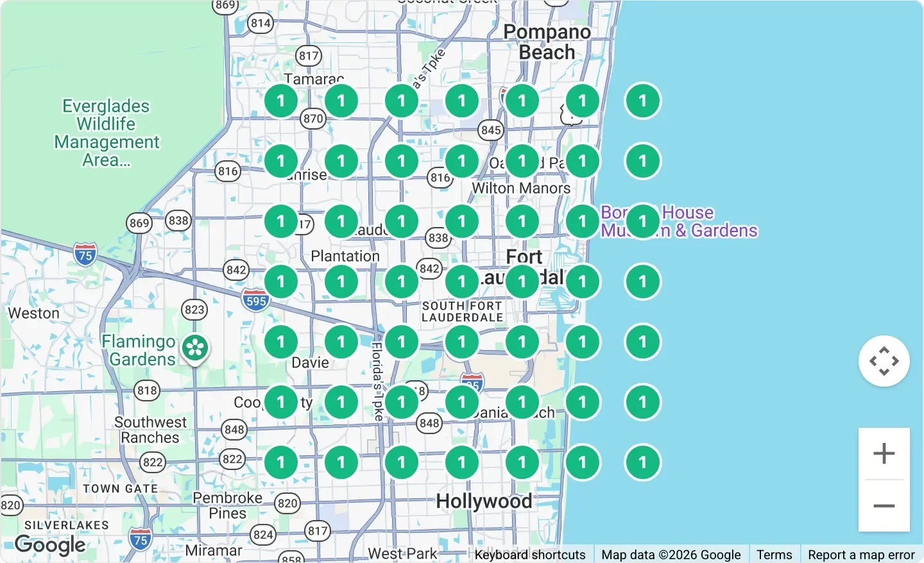The height and width of the screenshot is (563, 924).
Task: Click the Hollywood city label
Action: (484, 501)
